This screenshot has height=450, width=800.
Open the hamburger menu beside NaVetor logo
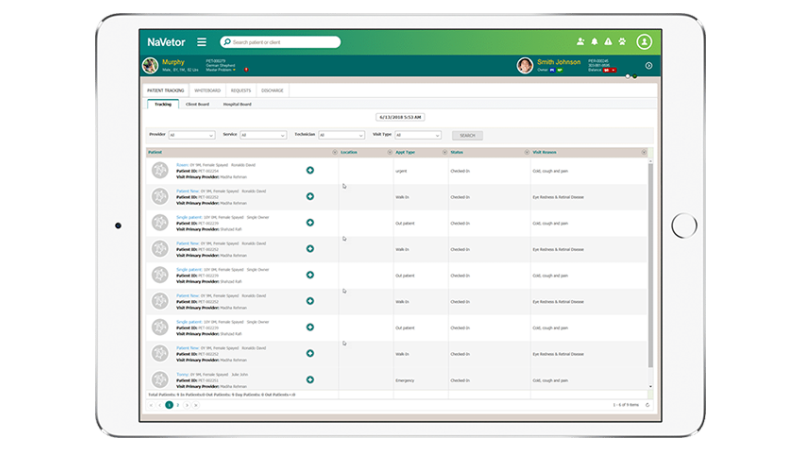pos(202,42)
